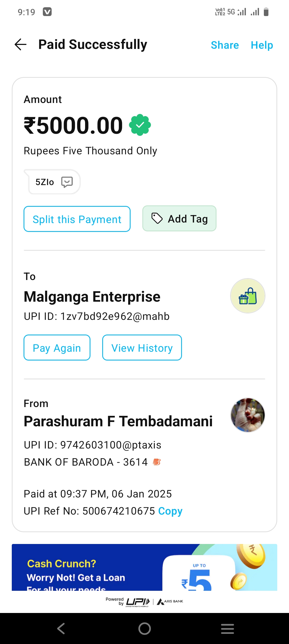Tap the green verified checkmark badge

coord(140,125)
